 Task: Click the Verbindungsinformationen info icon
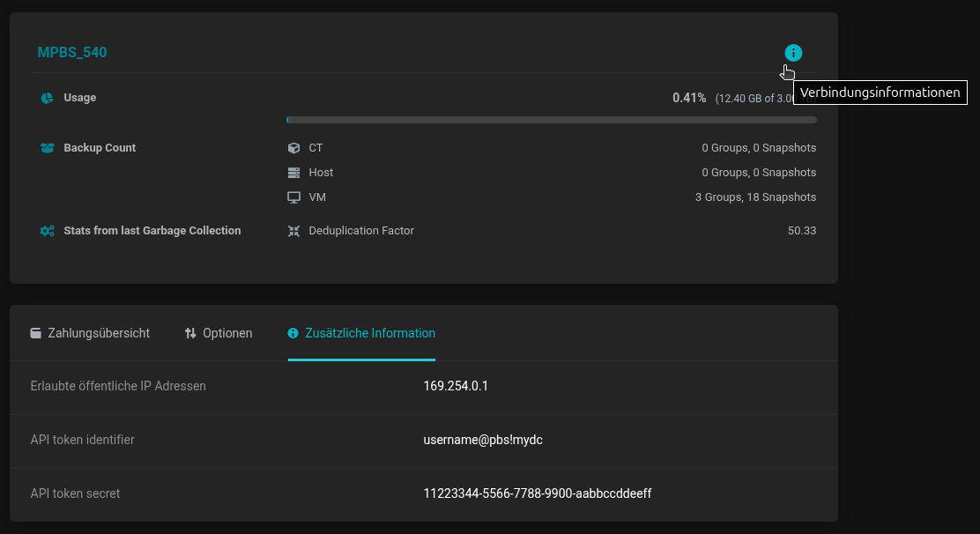click(793, 53)
